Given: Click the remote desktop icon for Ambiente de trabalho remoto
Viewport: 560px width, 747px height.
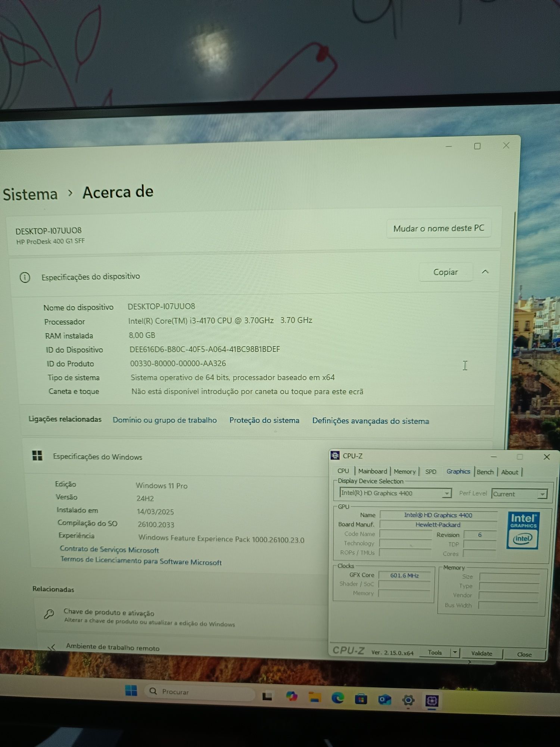Looking at the screenshot, I should 52,647.
